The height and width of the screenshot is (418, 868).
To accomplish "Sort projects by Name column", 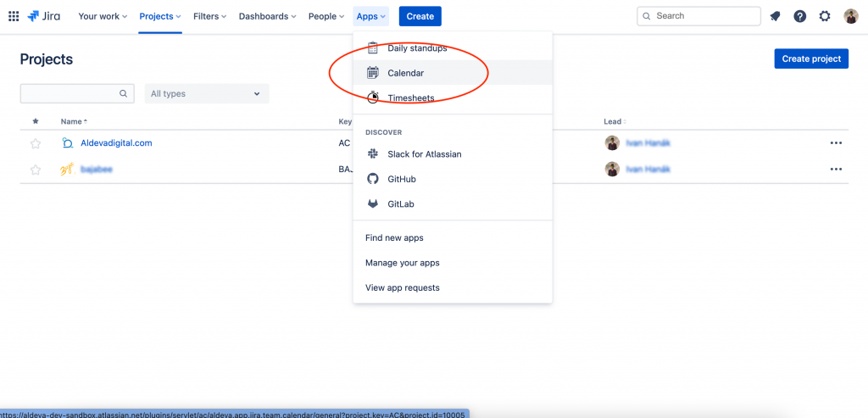I will coord(75,121).
